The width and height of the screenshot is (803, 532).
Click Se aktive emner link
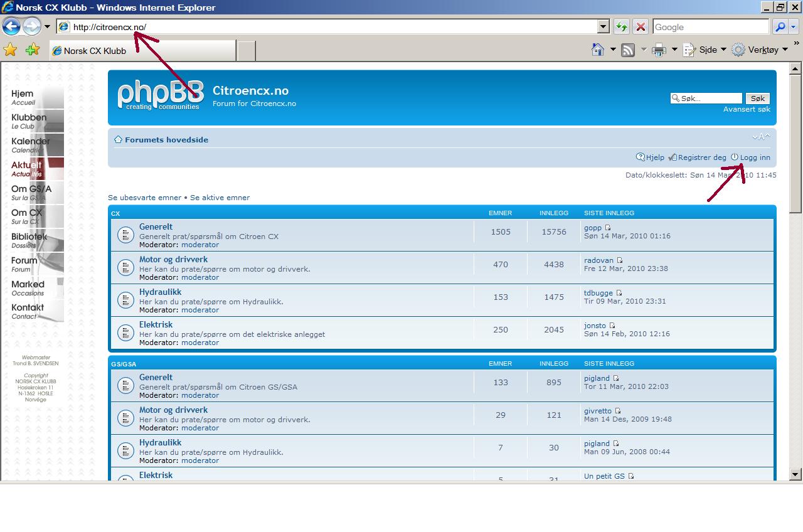(220, 198)
